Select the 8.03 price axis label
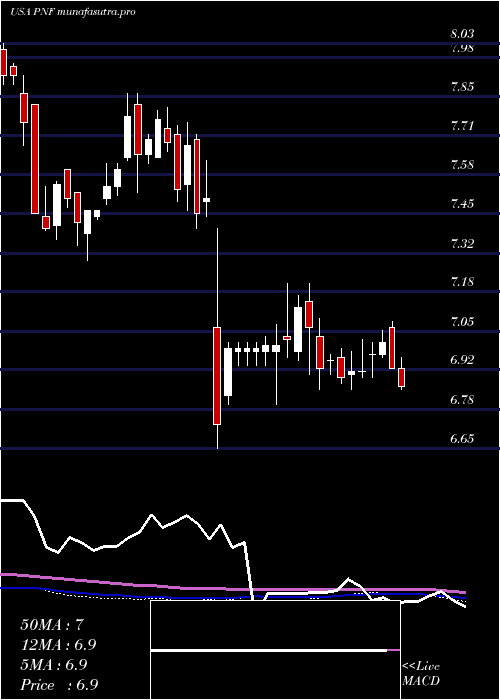500x700 pixels. click(x=462, y=34)
